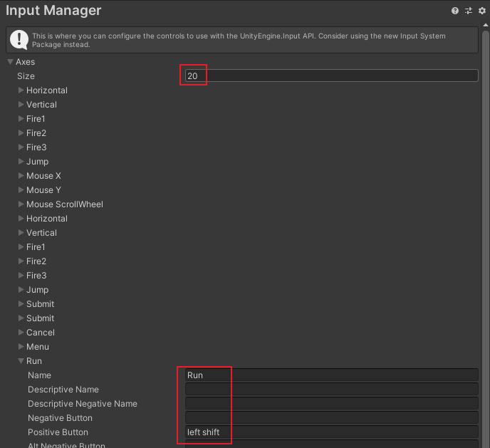Click the 'Descriptive Name' label
490x448 pixels.
tap(63, 390)
